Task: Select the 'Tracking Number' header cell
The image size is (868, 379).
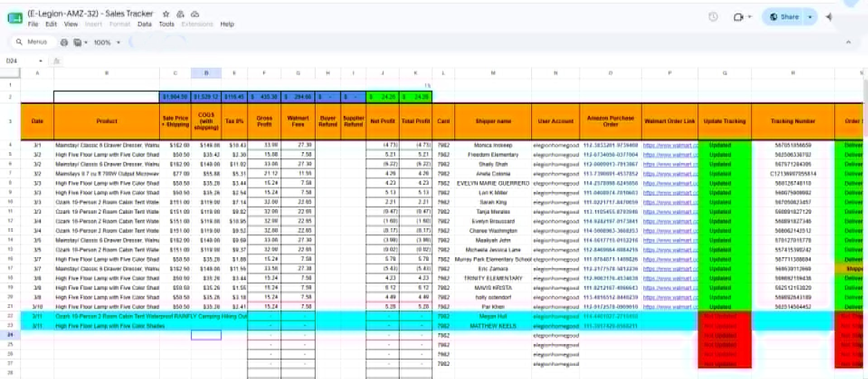Action: pyautogui.click(x=793, y=121)
